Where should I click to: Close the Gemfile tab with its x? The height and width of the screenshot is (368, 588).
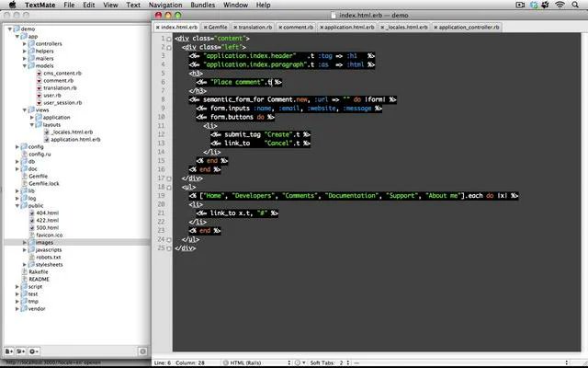coord(206,28)
